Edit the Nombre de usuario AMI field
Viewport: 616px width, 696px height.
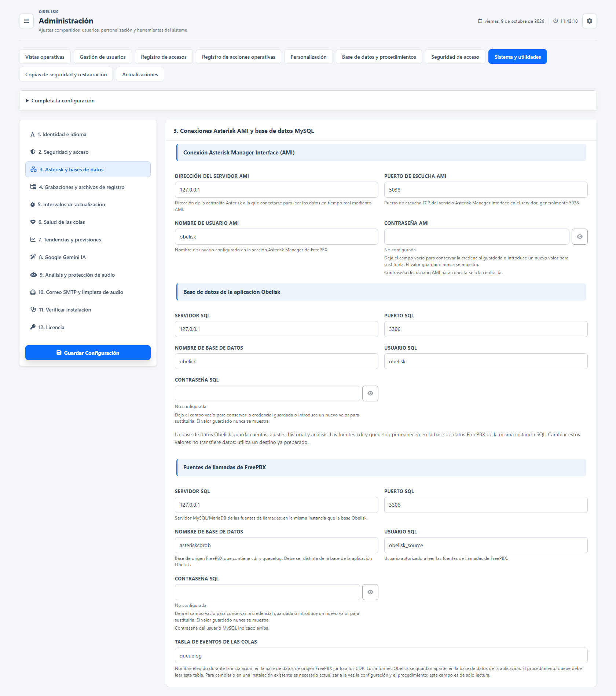[x=276, y=237]
